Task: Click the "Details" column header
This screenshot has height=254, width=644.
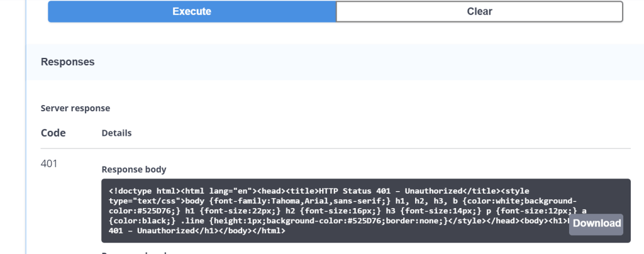Action: (116, 133)
